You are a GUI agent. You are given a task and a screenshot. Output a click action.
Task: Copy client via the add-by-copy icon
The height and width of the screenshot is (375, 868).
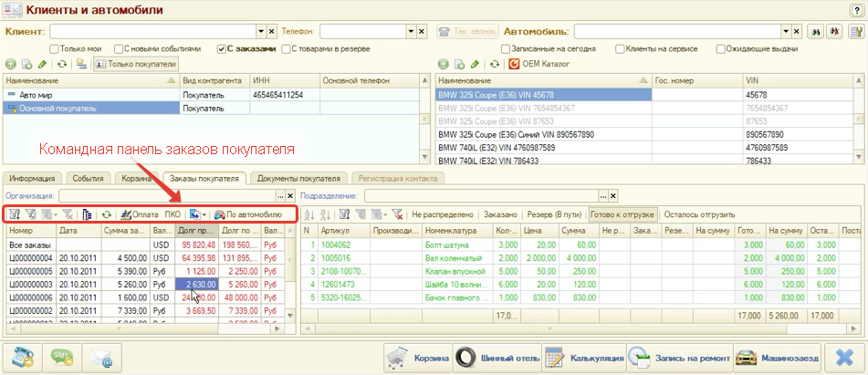[26, 64]
